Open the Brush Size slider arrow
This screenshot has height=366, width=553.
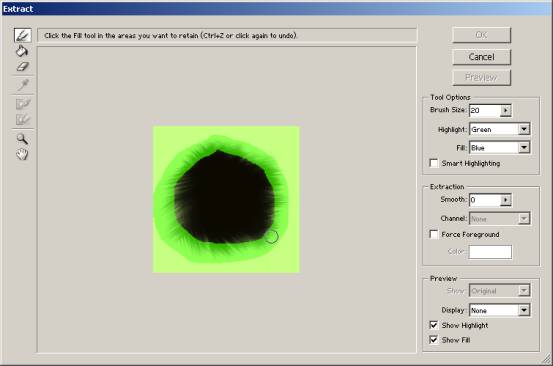click(x=506, y=111)
